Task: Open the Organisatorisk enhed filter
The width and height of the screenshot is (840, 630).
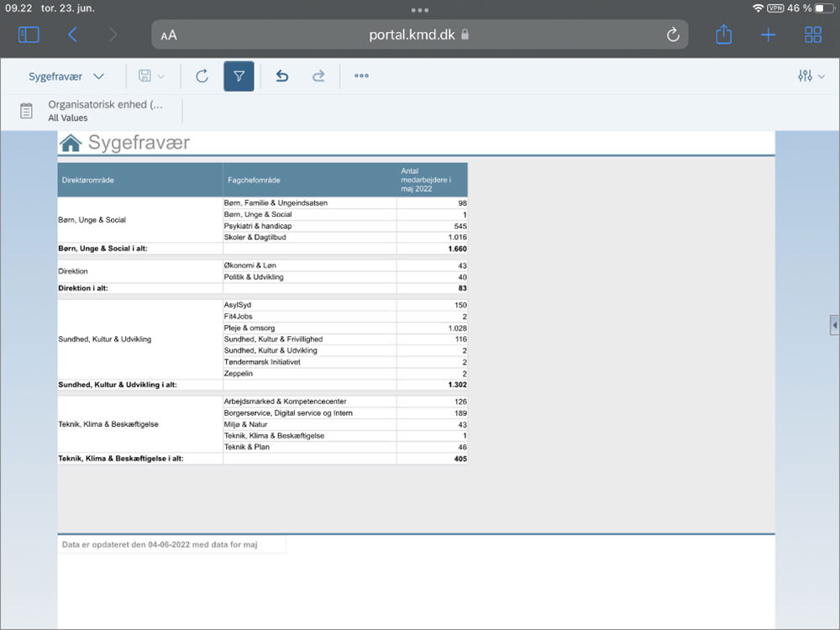Action: (105, 111)
